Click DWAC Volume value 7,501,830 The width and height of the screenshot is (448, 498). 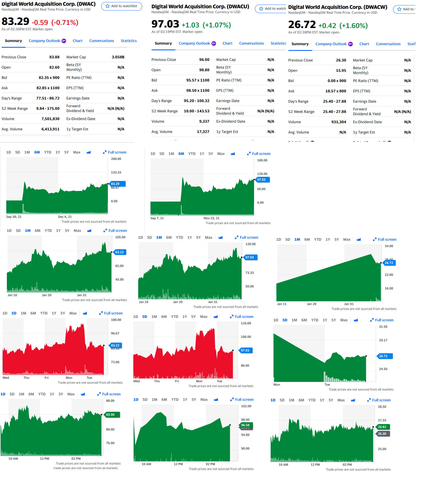click(x=50, y=119)
